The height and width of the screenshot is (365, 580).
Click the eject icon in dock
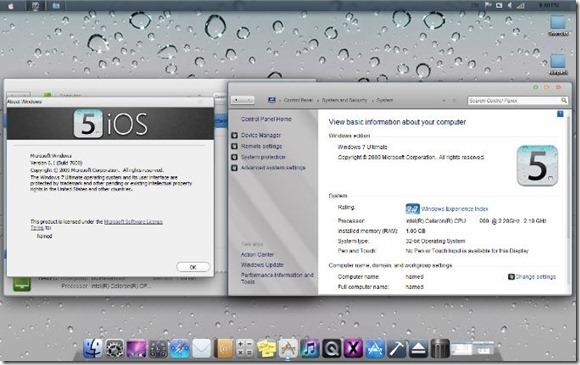tap(418, 349)
